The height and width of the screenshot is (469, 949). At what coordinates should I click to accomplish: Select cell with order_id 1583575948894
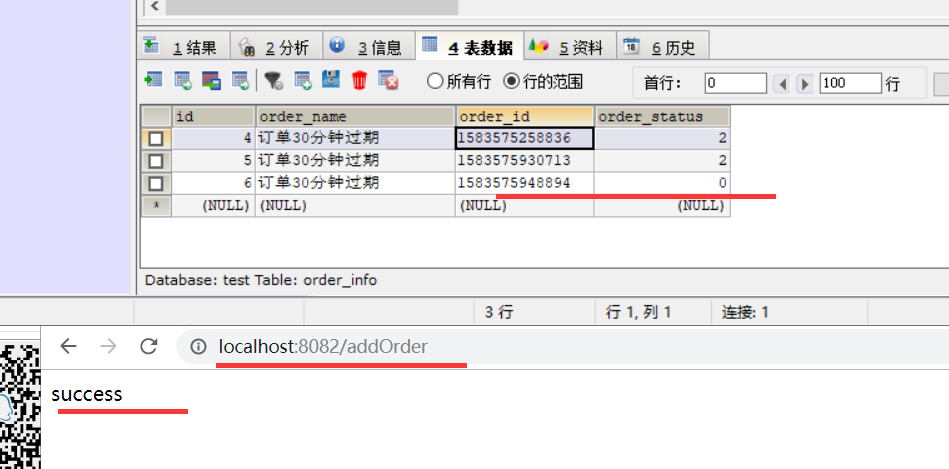pyautogui.click(x=524, y=183)
